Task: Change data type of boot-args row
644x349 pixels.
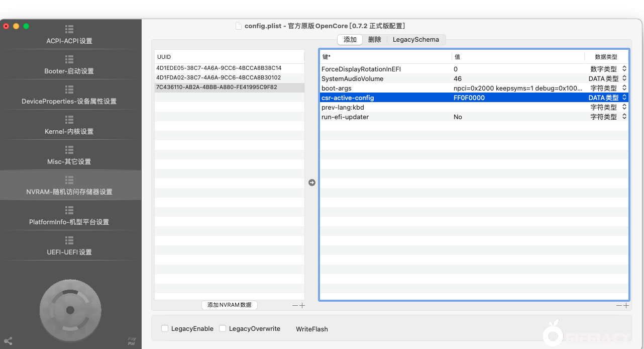Action: (624, 88)
